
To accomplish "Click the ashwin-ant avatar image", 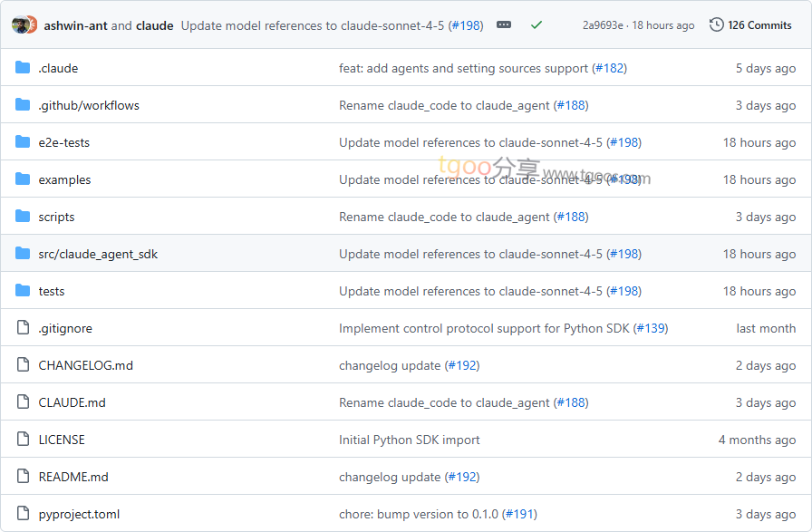I will [x=20, y=25].
